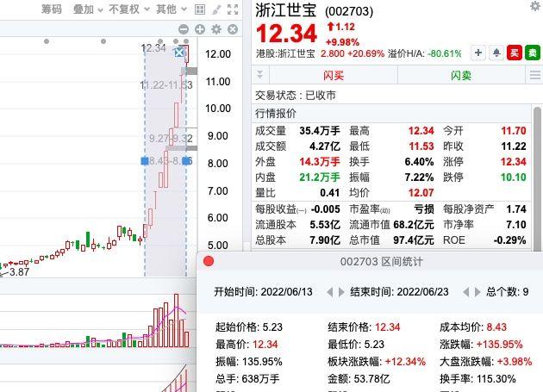The width and height of the screenshot is (543, 392).
Task: Select the 闪卖 flash sell tab
Action: (x=461, y=75)
